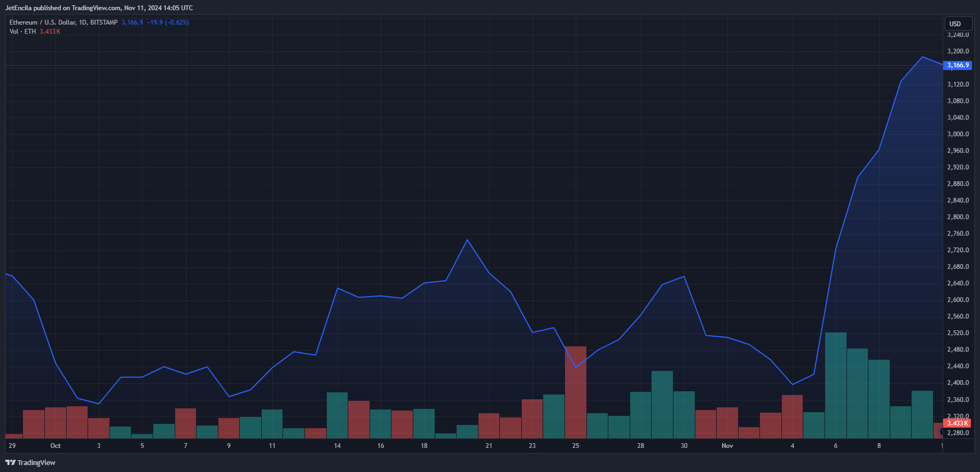
Task: Click the red 3.433K value in the legend
Action: point(50,32)
